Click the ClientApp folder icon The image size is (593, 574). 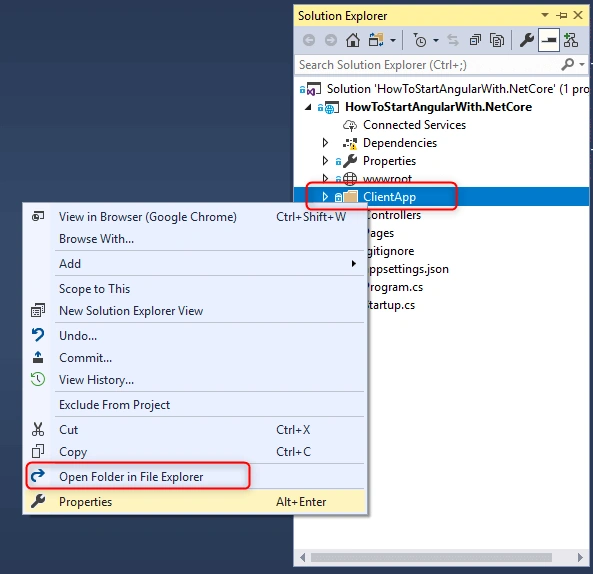coord(350,197)
